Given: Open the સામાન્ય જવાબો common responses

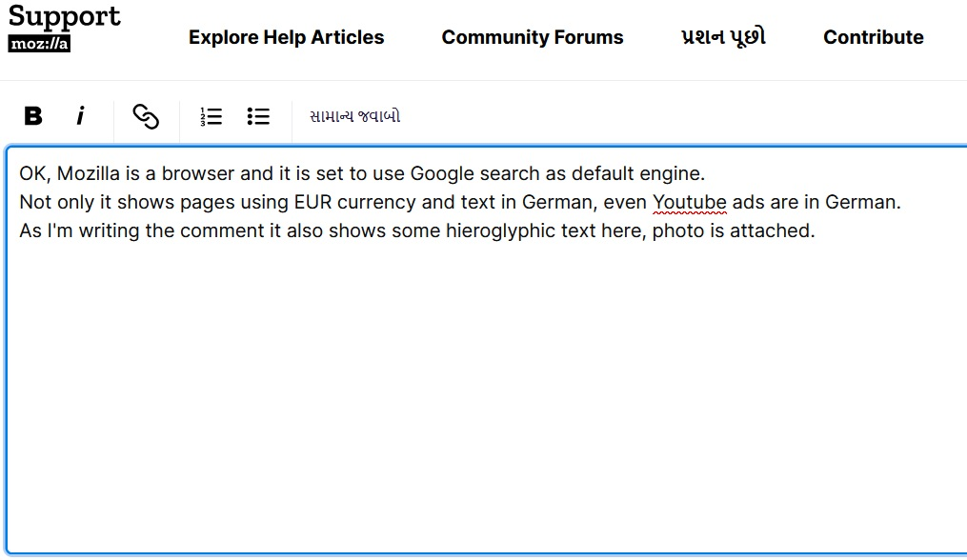Looking at the screenshot, I should click(354, 116).
